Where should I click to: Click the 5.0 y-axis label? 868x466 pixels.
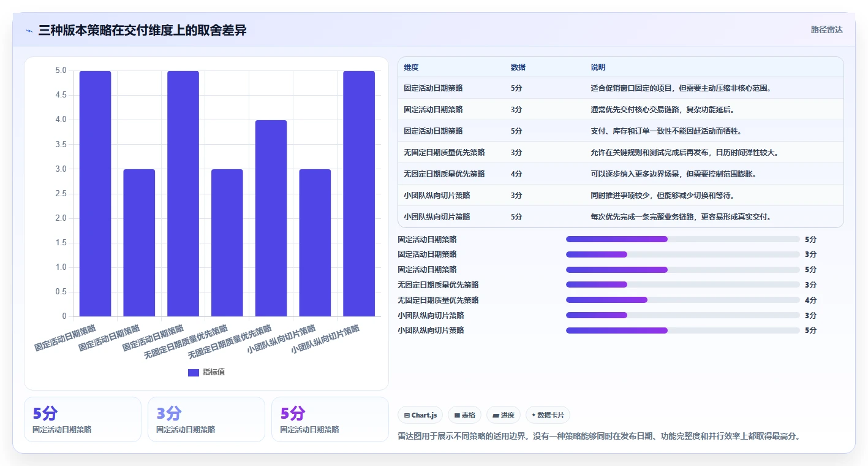60,71
